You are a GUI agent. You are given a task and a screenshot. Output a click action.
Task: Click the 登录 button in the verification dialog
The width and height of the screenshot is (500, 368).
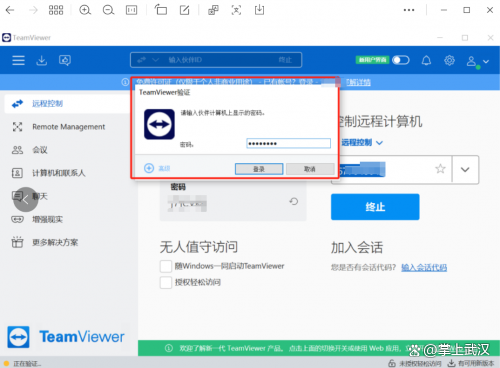click(259, 169)
